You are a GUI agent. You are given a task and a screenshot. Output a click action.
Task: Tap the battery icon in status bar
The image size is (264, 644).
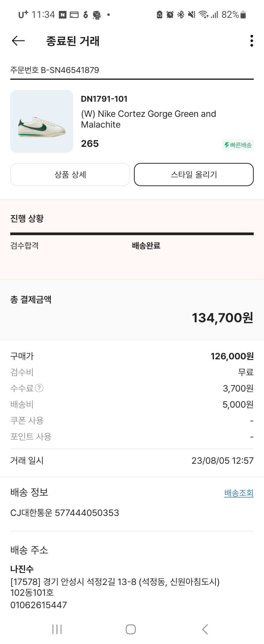243,15
